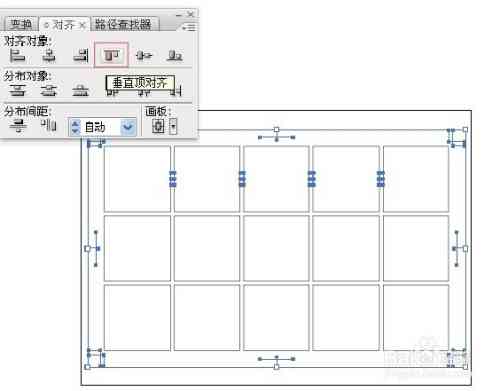Open the align panel flyout menu

point(190,27)
